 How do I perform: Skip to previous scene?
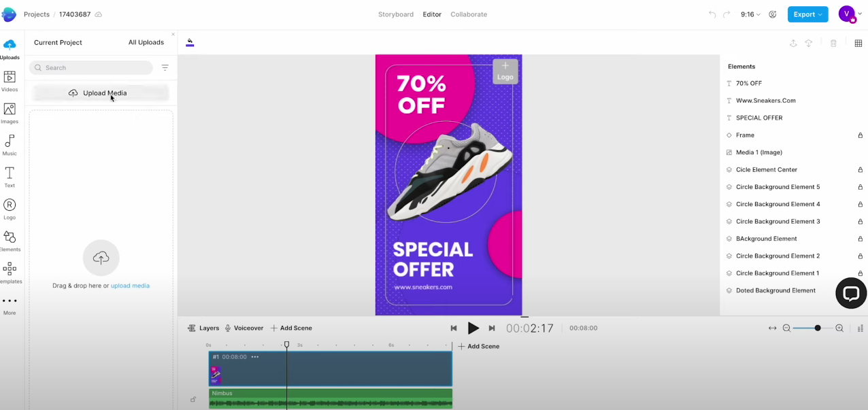point(454,328)
